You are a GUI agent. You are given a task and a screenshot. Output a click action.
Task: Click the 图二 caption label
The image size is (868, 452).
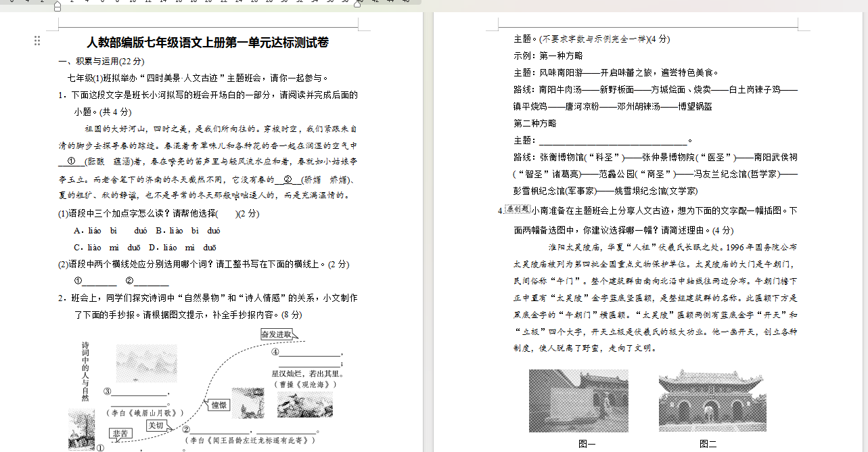click(708, 444)
